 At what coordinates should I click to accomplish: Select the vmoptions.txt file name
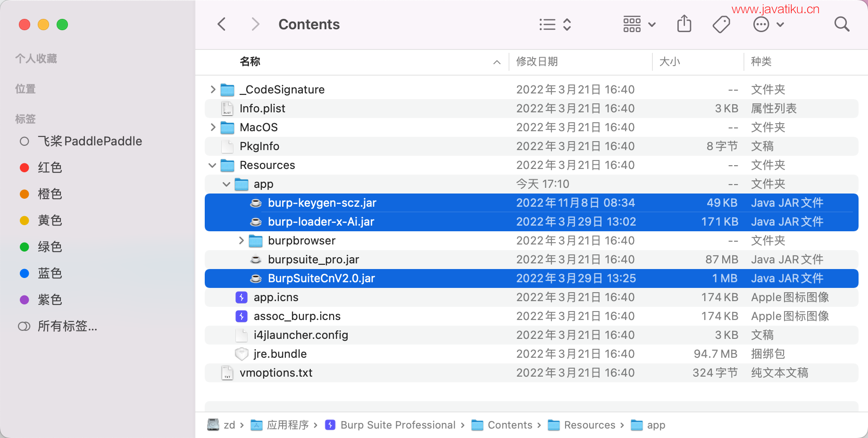[276, 373]
